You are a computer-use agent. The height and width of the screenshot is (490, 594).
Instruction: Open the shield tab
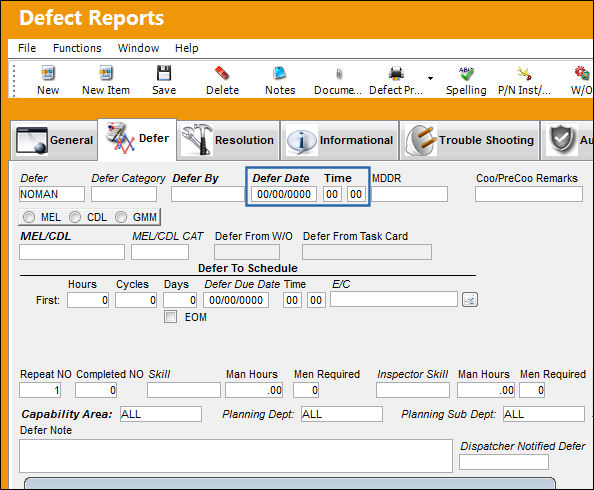[567, 140]
